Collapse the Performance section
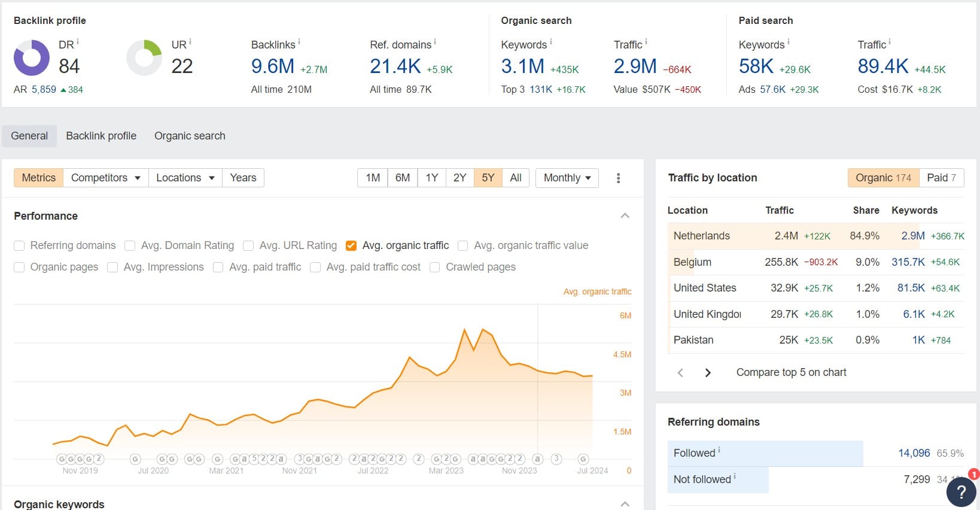The height and width of the screenshot is (510, 980). [625, 215]
